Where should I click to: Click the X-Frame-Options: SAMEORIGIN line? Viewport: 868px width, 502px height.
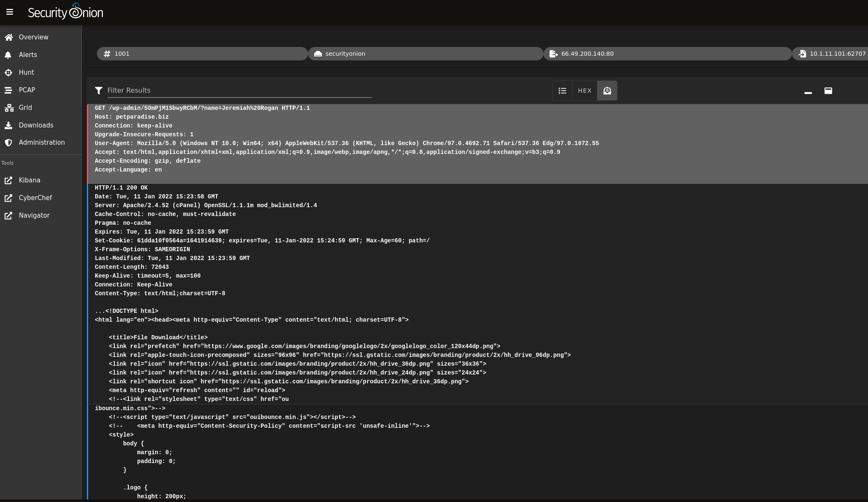point(142,250)
